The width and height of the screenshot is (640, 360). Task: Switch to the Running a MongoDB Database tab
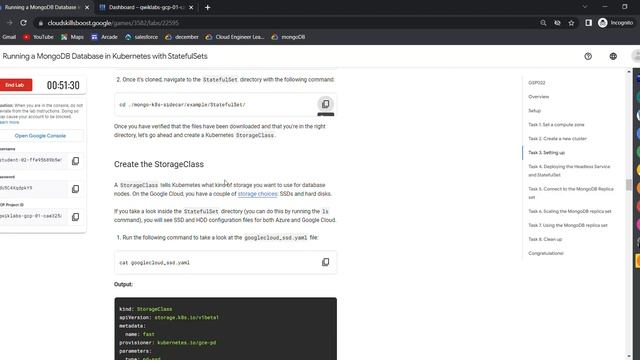41,7
